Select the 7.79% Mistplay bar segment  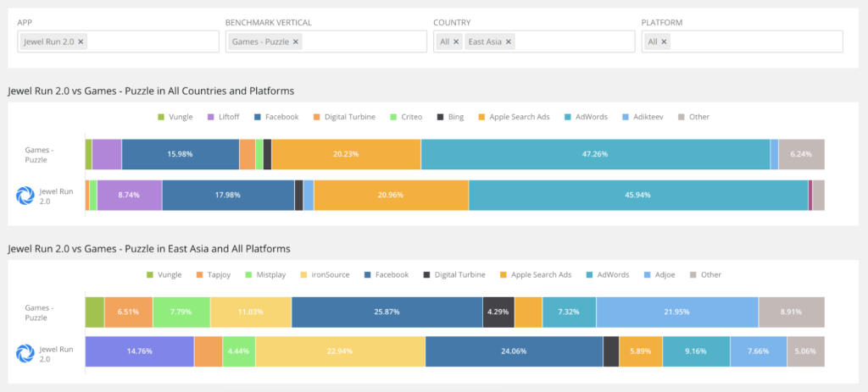(x=181, y=312)
